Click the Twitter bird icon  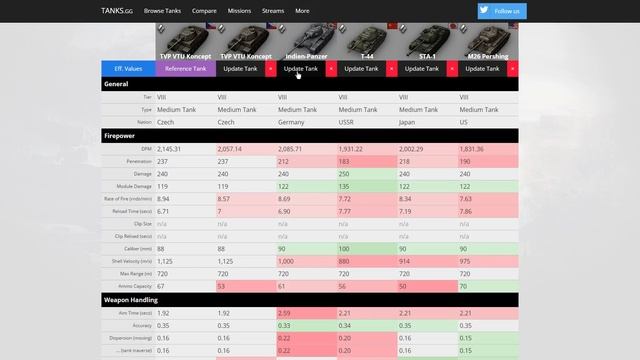click(484, 10)
